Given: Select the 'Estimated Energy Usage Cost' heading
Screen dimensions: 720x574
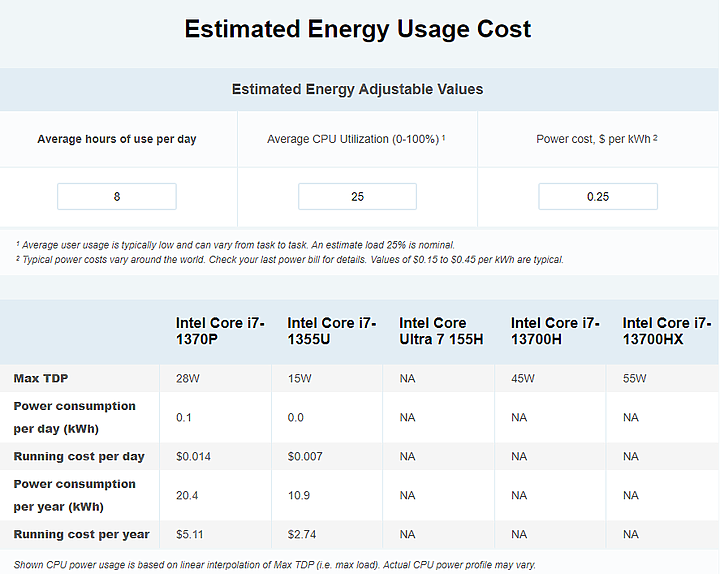Looking at the screenshot, I should [358, 29].
